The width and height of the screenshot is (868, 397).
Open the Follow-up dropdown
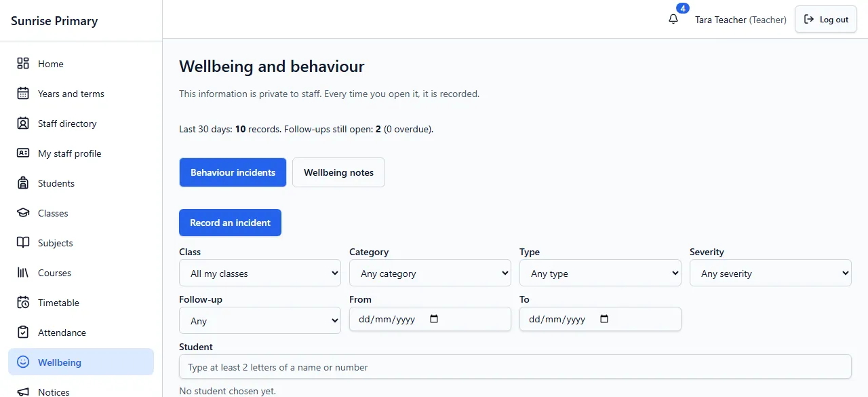[x=260, y=320]
